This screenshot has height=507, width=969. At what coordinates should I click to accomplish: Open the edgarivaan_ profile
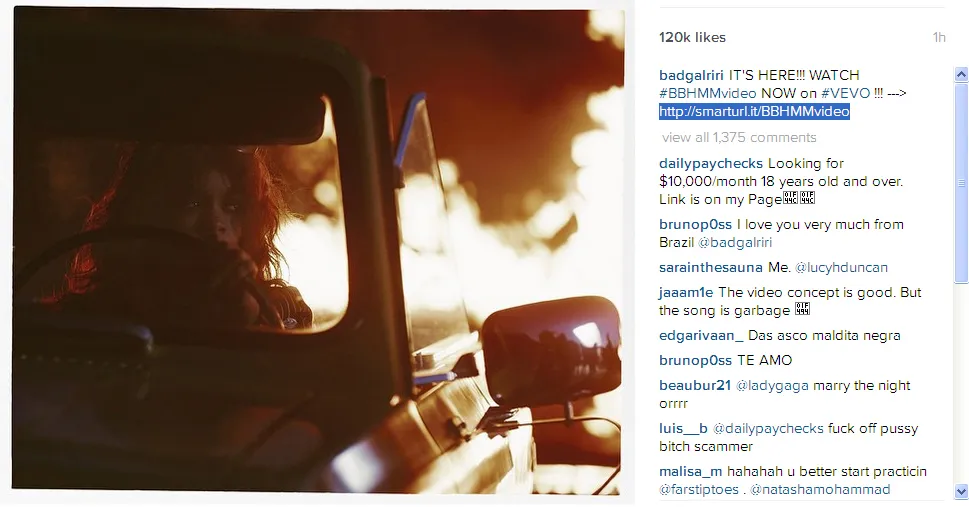click(701, 336)
